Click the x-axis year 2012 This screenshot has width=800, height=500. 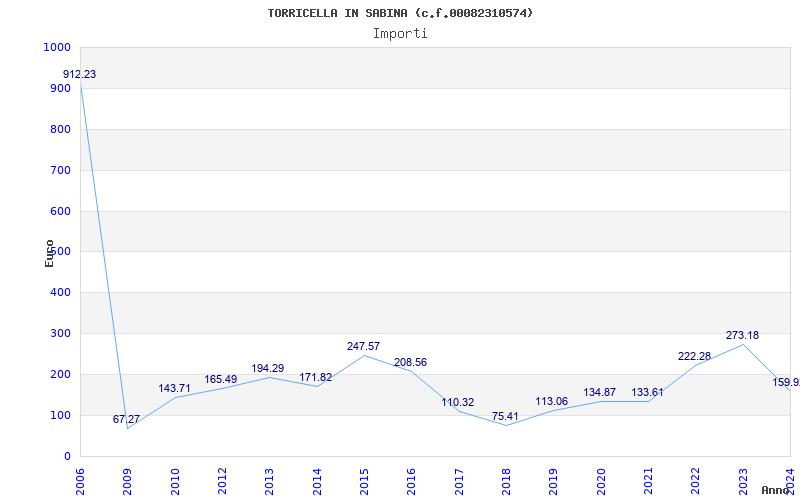click(x=222, y=482)
